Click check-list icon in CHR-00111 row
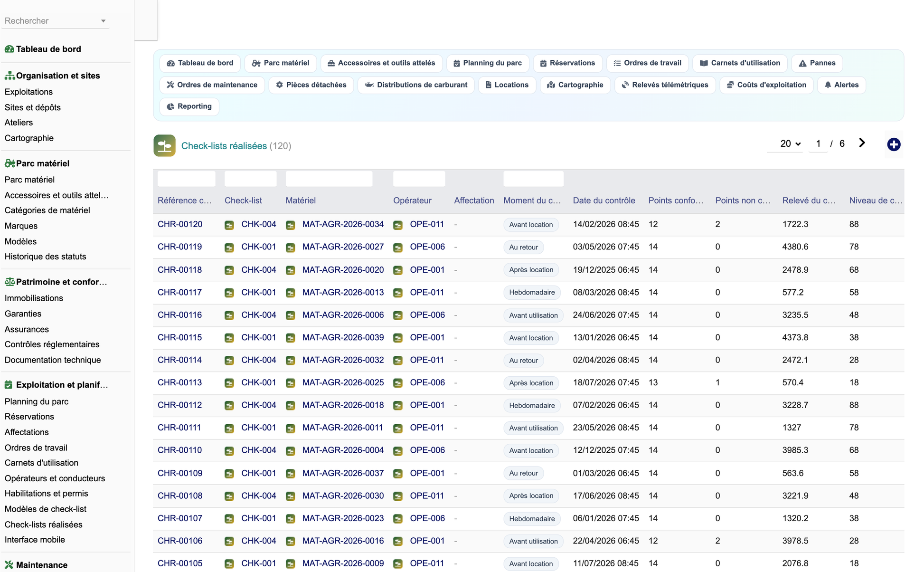Viewport: 924px width, 572px height. click(x=229, y=428)
